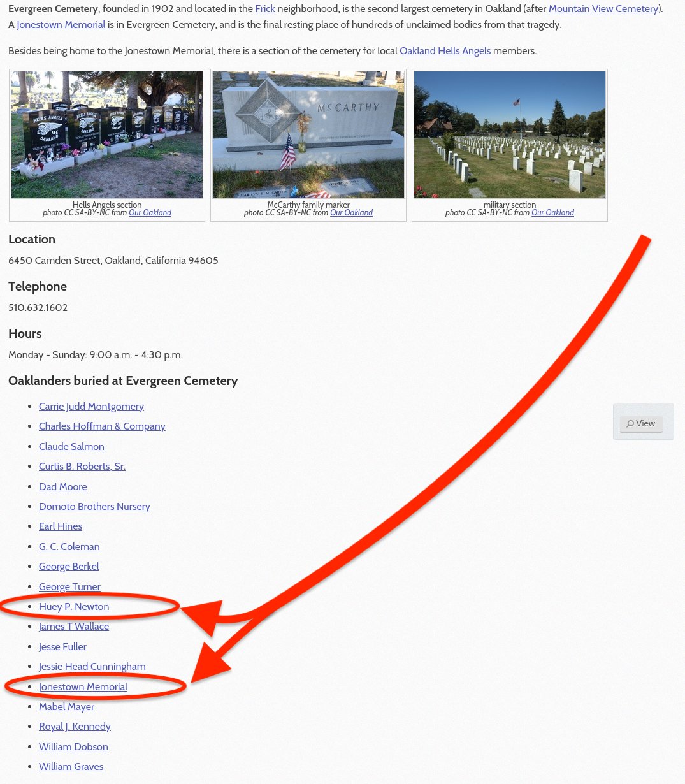Follow the Jonestown Memorial link in intro paragraph

point(62,25)
